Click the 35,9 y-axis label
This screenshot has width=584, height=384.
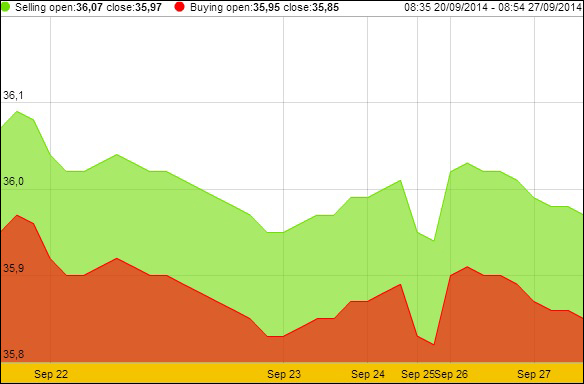click(x=13, y=268)
